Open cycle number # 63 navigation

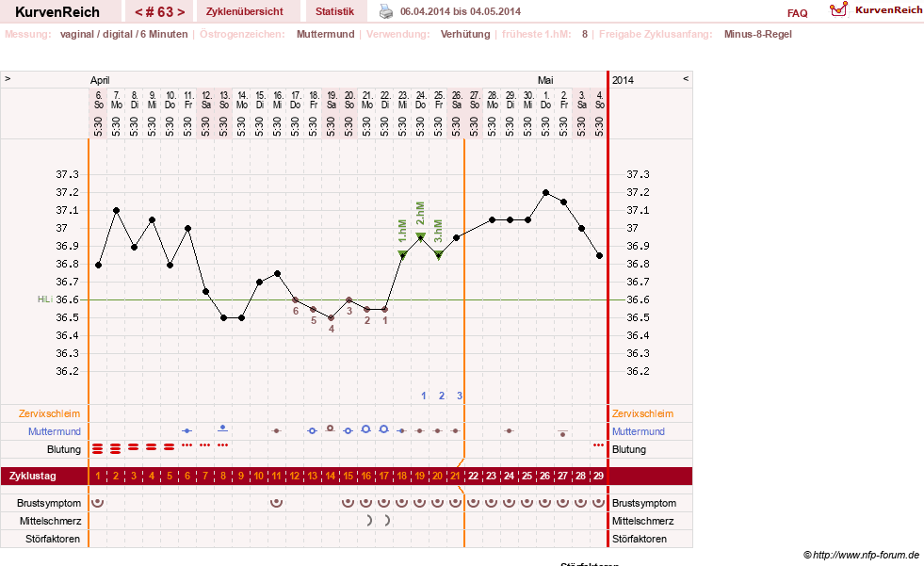pyautogui.click(x=159, y=12)
